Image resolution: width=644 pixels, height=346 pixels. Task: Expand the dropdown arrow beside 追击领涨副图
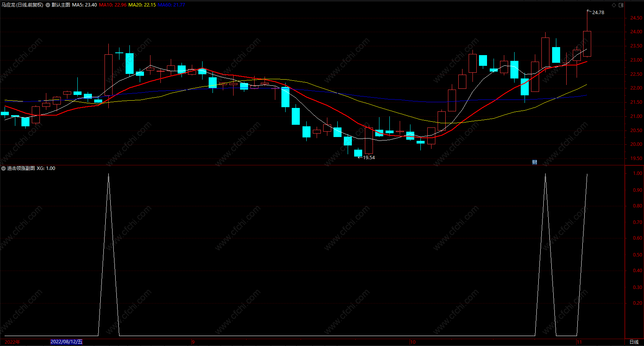[3, 168]
